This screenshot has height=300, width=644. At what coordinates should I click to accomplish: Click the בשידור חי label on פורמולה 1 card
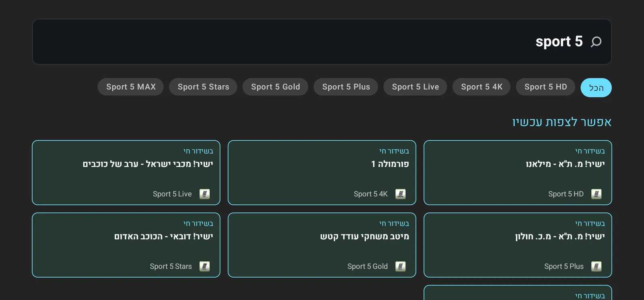(394, 151)
